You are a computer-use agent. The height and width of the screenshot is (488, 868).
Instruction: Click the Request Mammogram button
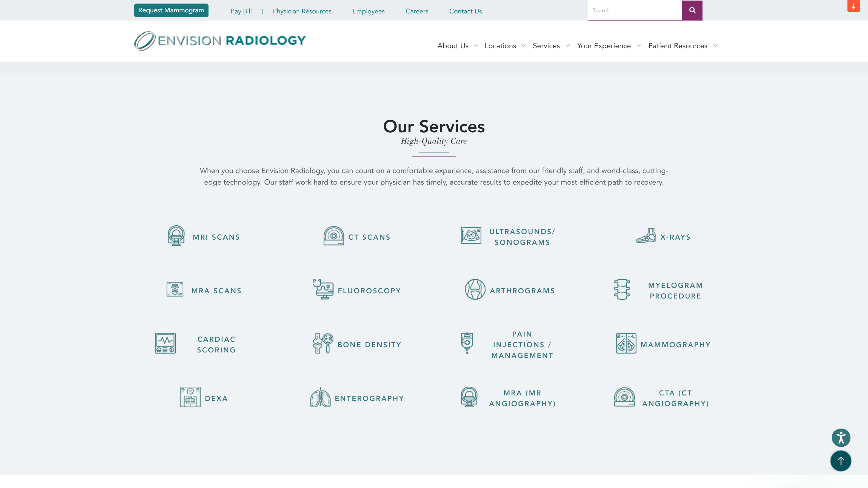(171, 10)
